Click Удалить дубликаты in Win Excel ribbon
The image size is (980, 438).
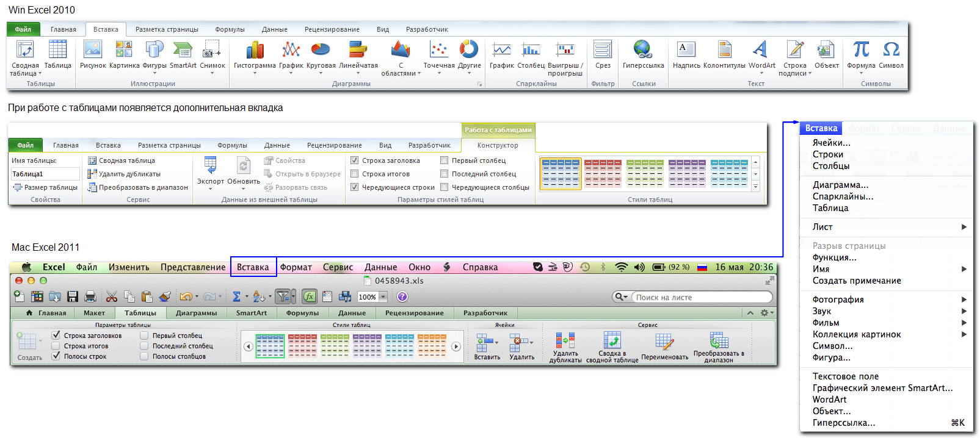tap(125, 174)
